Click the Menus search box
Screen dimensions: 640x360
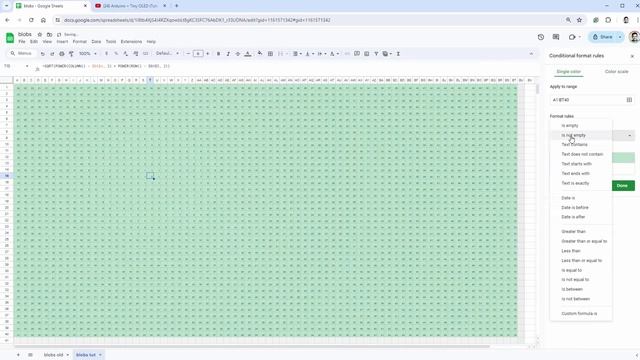point(21,53)
